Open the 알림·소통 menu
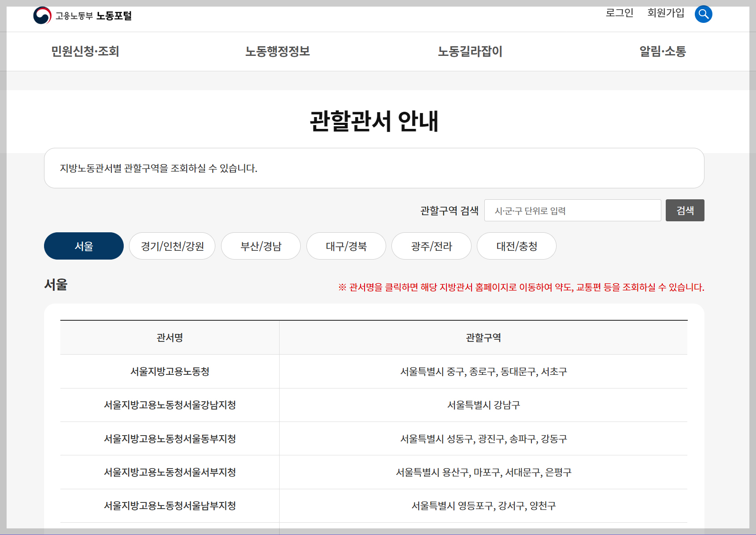This screenshot has height=535, width=756. tap(662, 51)
